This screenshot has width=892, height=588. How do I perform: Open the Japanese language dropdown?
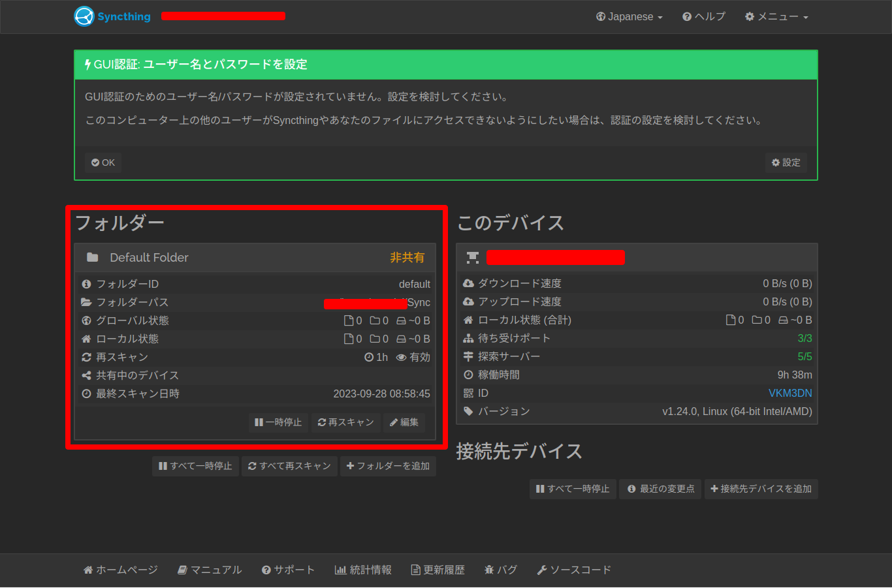coord(629,17)
